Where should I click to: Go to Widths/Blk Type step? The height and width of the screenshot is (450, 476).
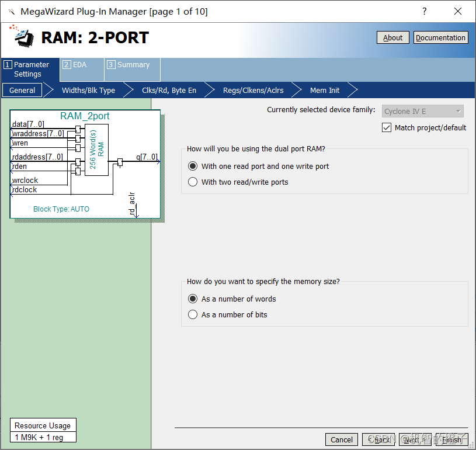point(88,90)
